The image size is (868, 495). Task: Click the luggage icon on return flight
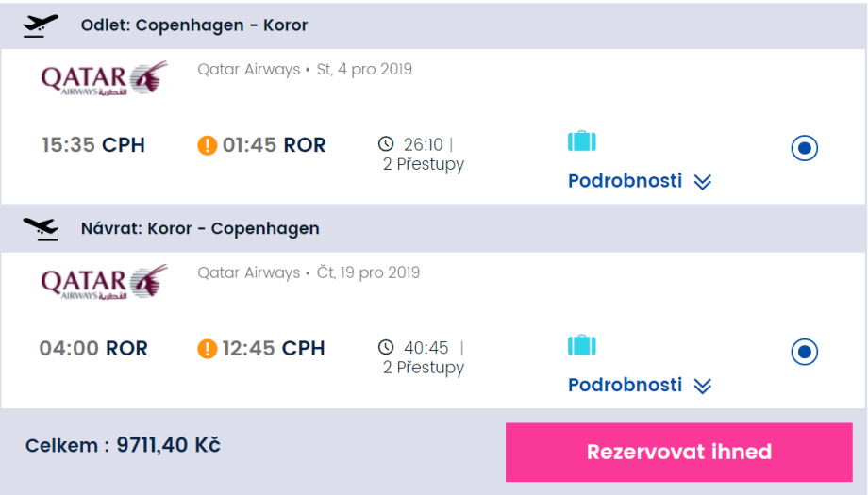pos(582,345)
